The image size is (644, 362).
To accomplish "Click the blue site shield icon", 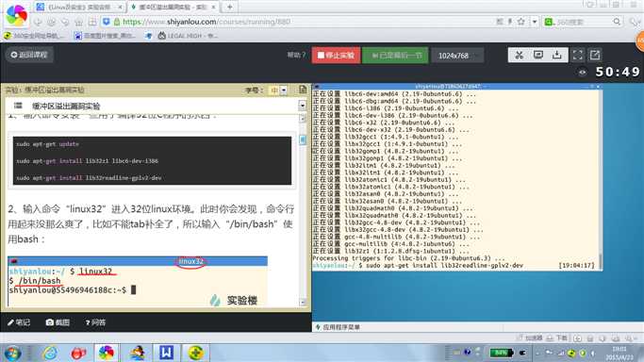I will (x=106, y=22).
